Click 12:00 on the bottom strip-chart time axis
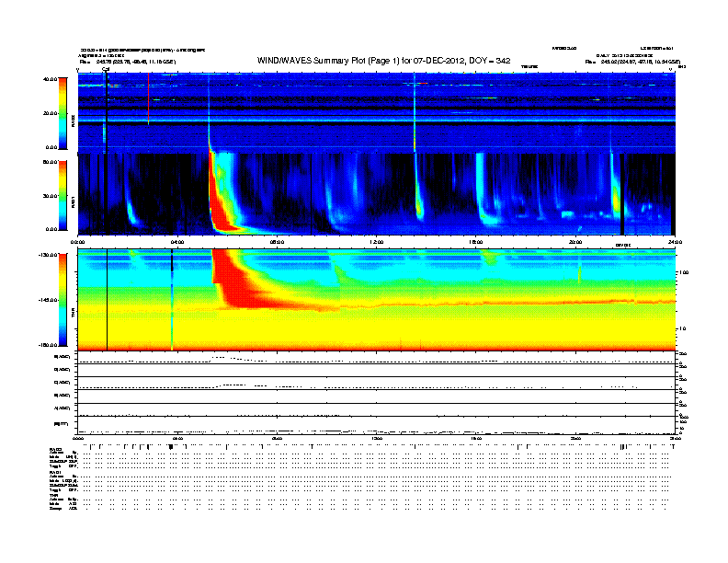The height and width of the screenshot is (563, 728). click(377, 439)
